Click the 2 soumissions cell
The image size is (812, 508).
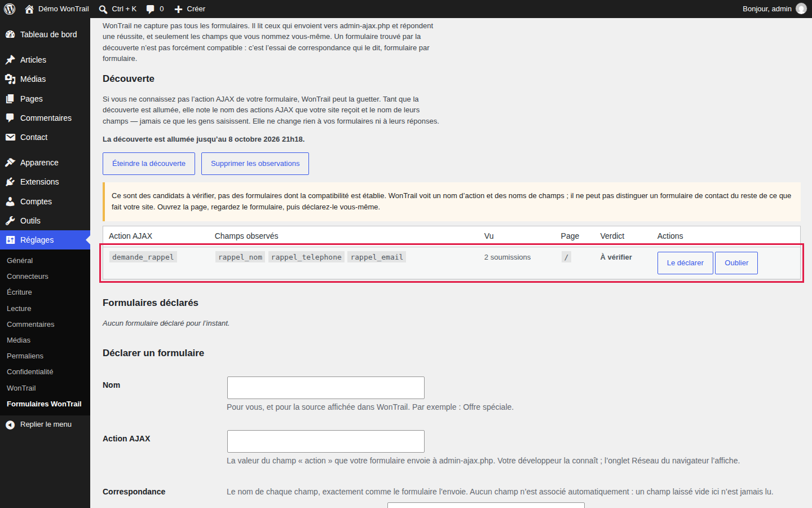507,257
